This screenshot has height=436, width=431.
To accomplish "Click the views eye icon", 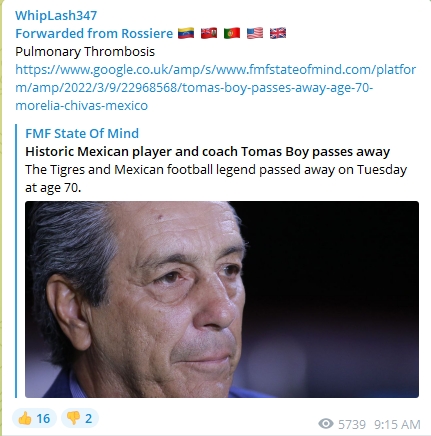I will (326, 424).
